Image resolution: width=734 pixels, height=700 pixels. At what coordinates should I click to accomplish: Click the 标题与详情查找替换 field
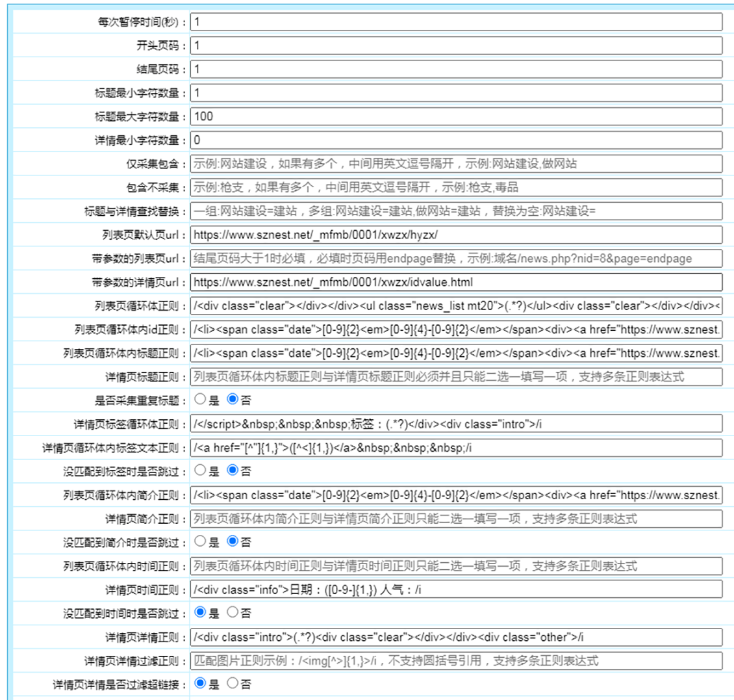pos(455,211)
